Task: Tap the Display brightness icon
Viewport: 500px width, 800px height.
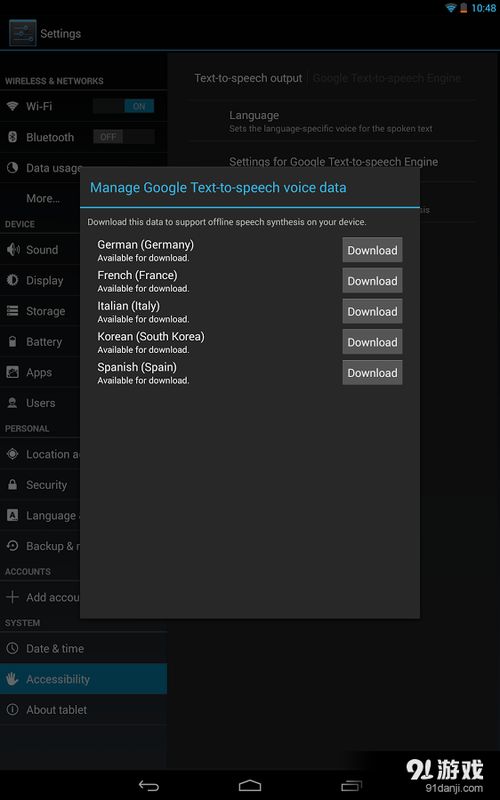Action: [12, 280]
